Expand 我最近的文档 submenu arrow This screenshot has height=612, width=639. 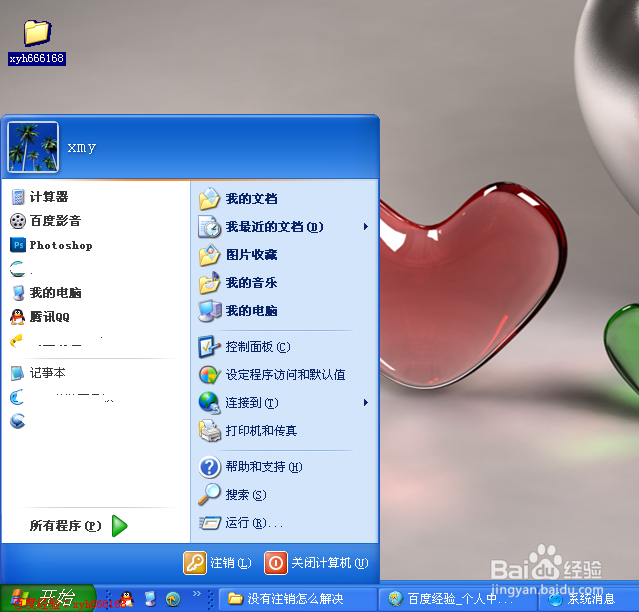(366, 227)
